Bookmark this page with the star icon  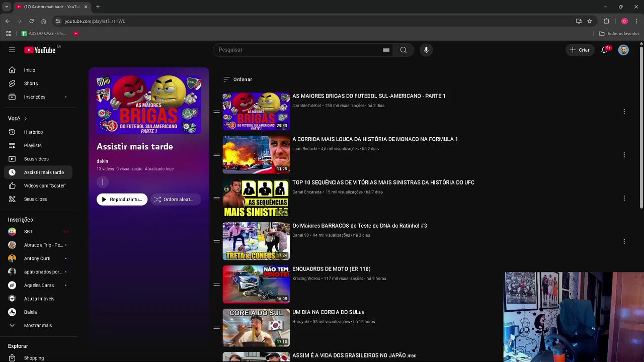coord(590,21)
